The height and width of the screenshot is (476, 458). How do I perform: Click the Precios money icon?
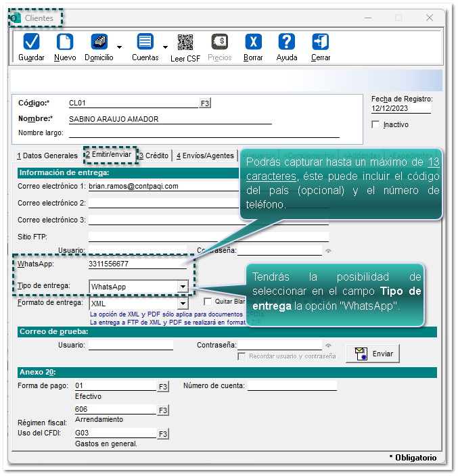click(x=220, y=42)
